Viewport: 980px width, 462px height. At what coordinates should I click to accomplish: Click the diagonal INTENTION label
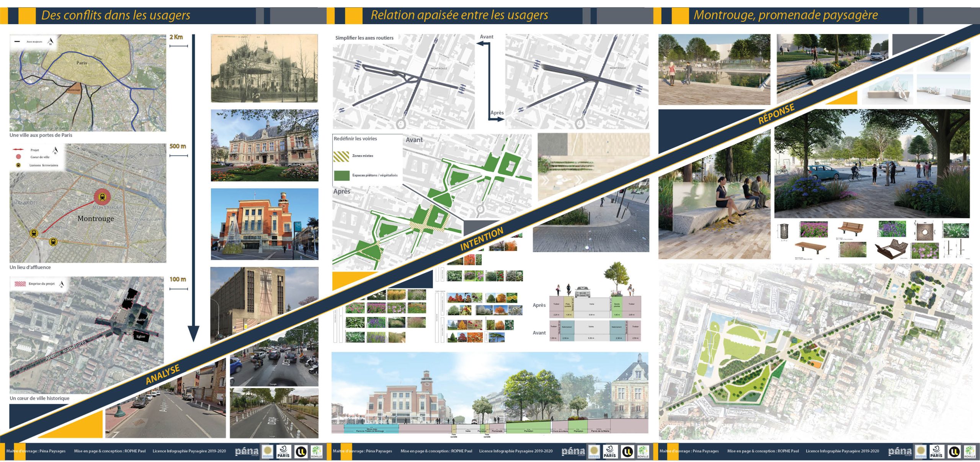coord(482,239)
